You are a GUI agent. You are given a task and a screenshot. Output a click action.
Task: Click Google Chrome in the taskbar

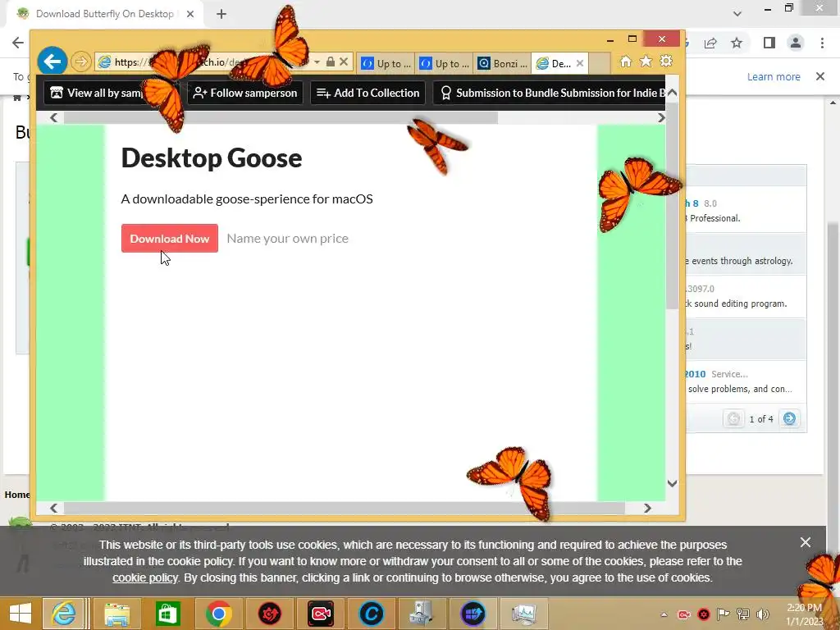pyautogui.click(x=218, y=614)
